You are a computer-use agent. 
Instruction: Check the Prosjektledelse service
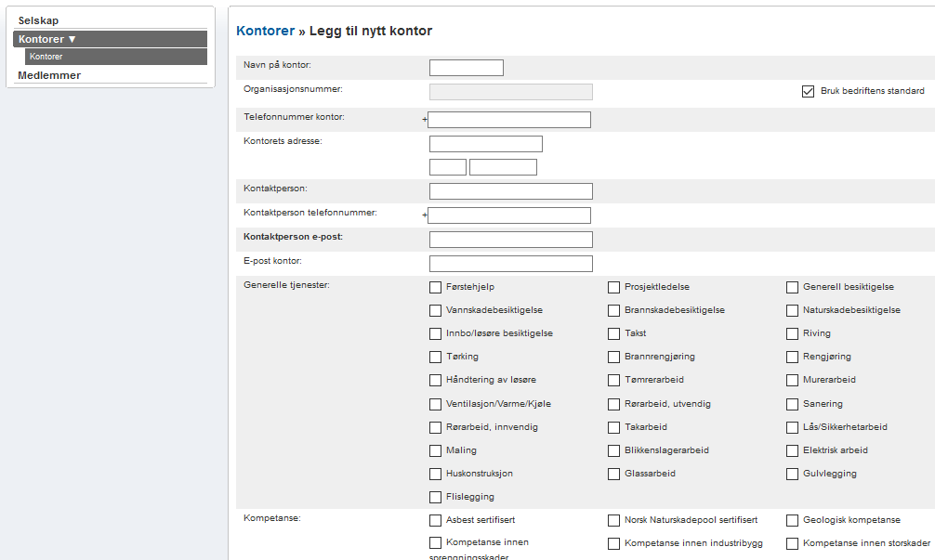(x=613, y=287)
